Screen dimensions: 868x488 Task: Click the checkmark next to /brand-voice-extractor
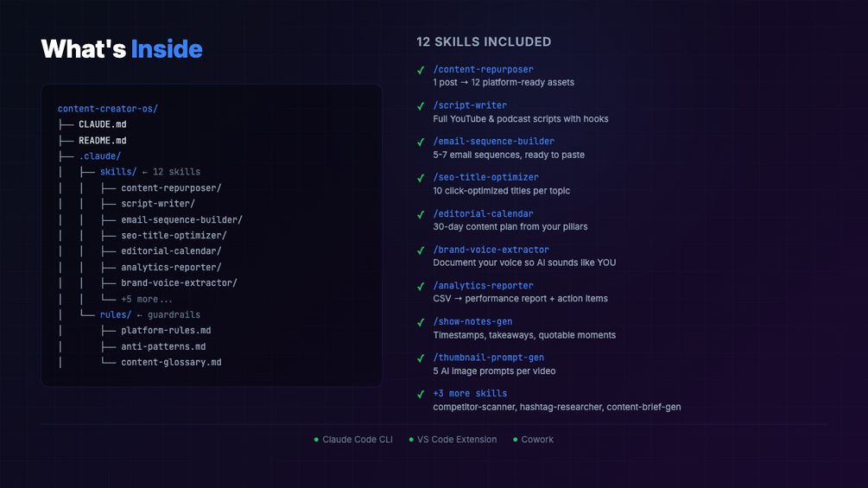pyautogui.click(x=421, y=250)
